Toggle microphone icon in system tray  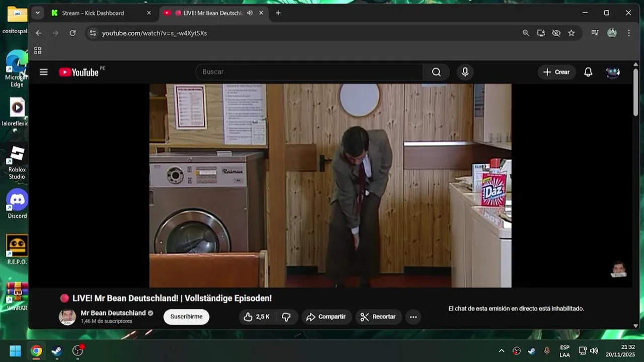[x=547, y=350]
